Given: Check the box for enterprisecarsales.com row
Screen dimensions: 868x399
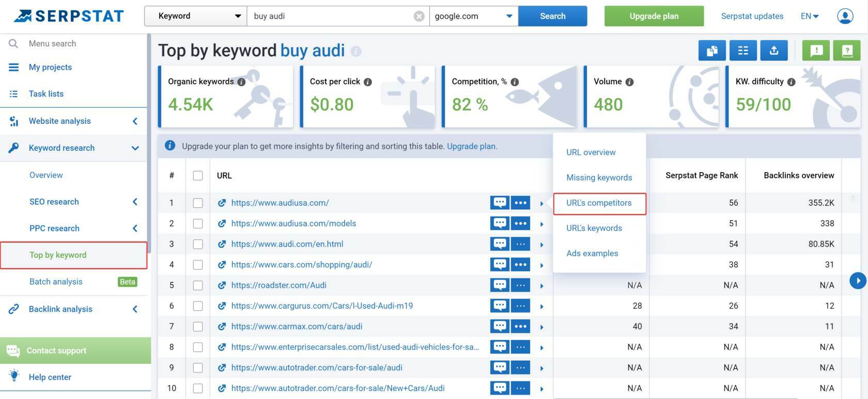Looking at the screenshot, I should 198,347.
